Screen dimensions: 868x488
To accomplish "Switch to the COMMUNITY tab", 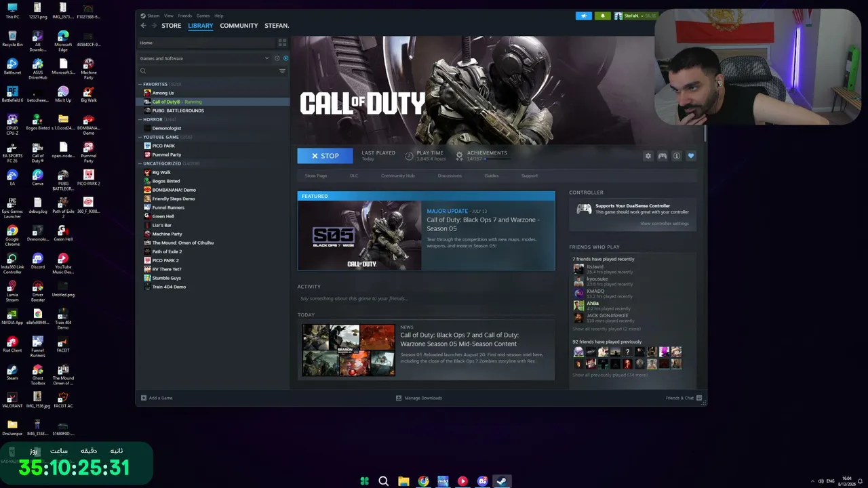I will [239, 26].
